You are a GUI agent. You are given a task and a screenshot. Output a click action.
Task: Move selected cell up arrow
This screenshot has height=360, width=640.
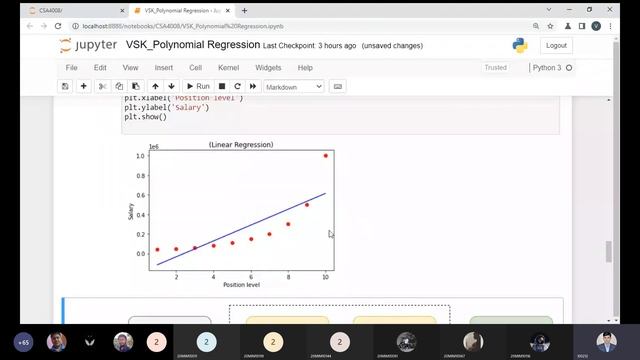coord(155,87)
